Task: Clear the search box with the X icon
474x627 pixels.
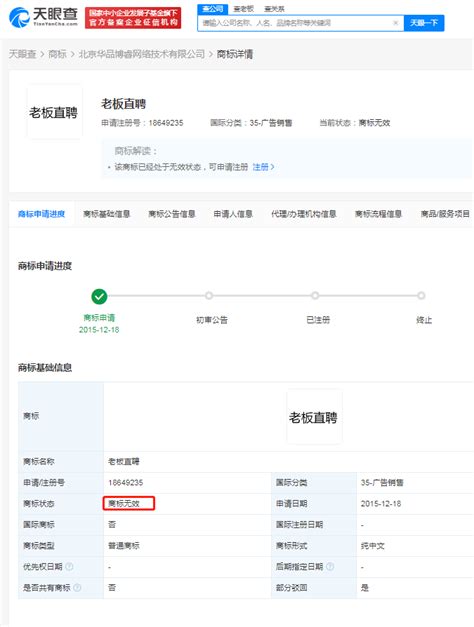Action: (x=396, y=23)
